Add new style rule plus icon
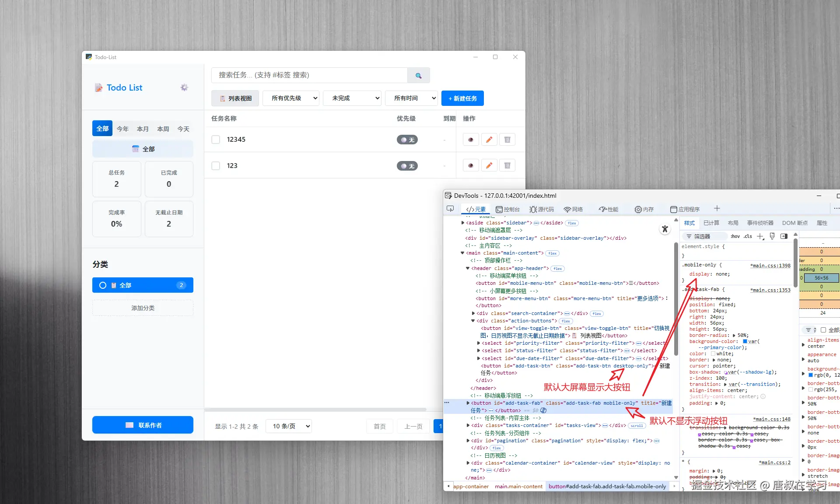The width and height of the screenshot is (840, 504). (x=760, y=236)
